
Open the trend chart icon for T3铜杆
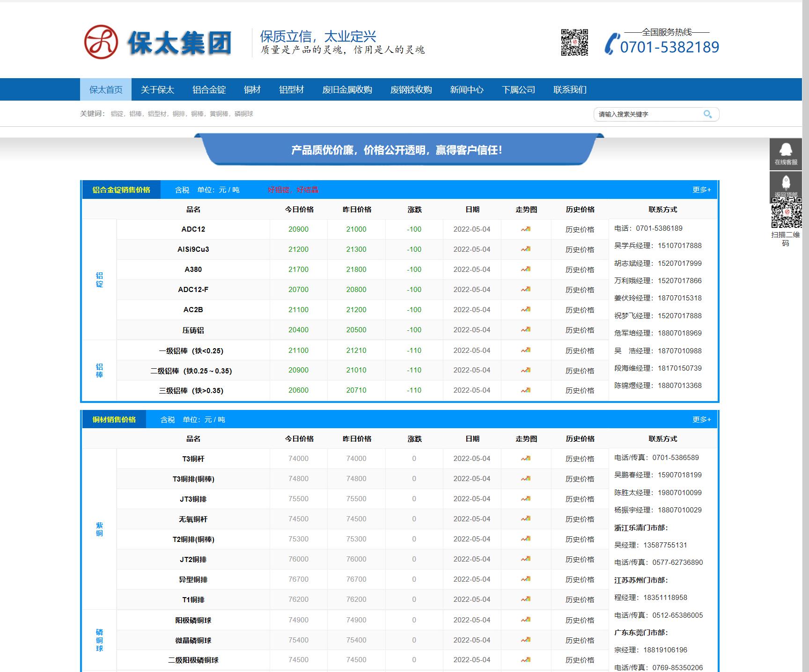tap(526, 459)
